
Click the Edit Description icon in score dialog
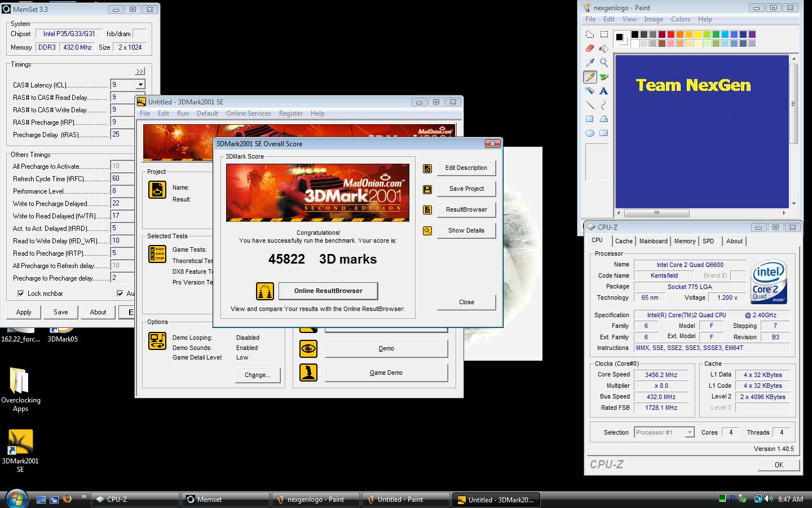pos(427,168)
